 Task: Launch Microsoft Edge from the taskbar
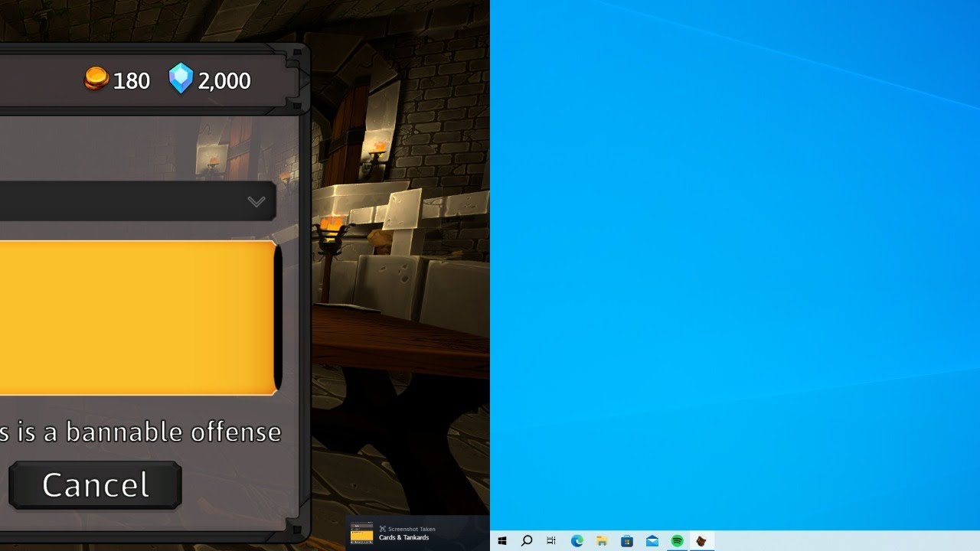coord(577,541)
